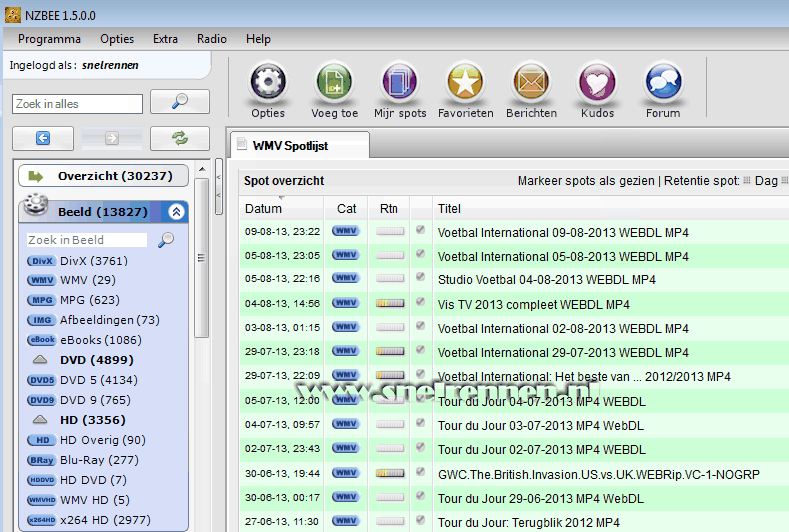Open the Opties gear icon
This screenshot has height=532, width=789.
coord(268,82)
